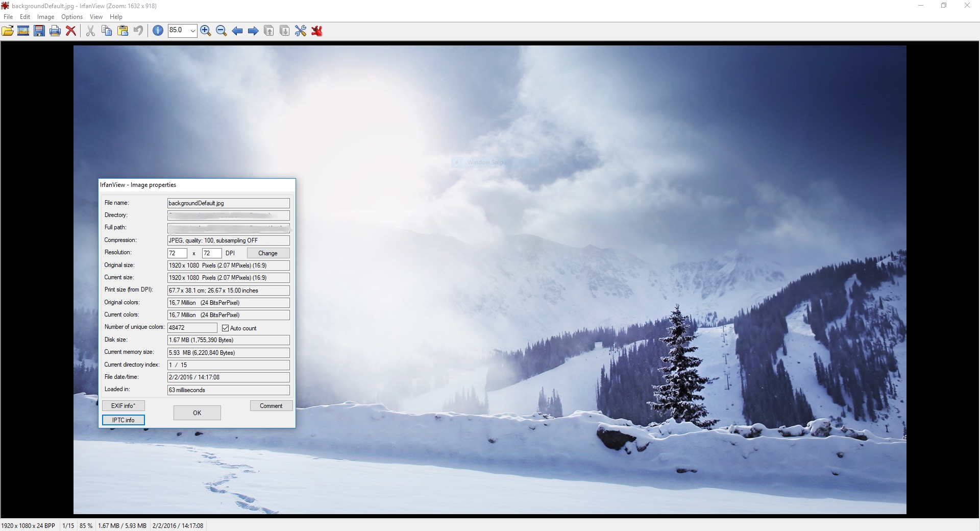The image size is (980, 531).
Task: Start the slideshow from the toolbar
Action: click(x=23, y=31)
